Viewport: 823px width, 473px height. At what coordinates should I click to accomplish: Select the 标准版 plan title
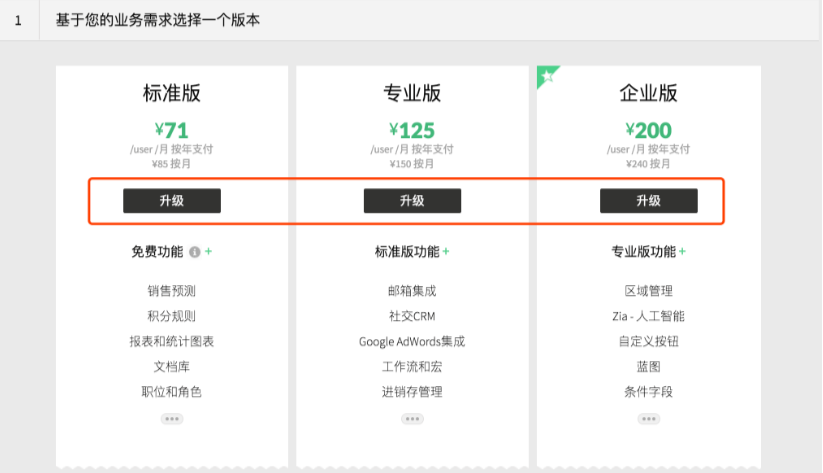(171, 94)
